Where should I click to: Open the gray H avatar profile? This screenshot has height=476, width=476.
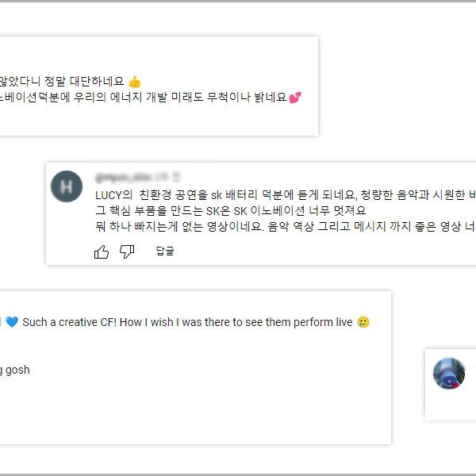[67, 186]
